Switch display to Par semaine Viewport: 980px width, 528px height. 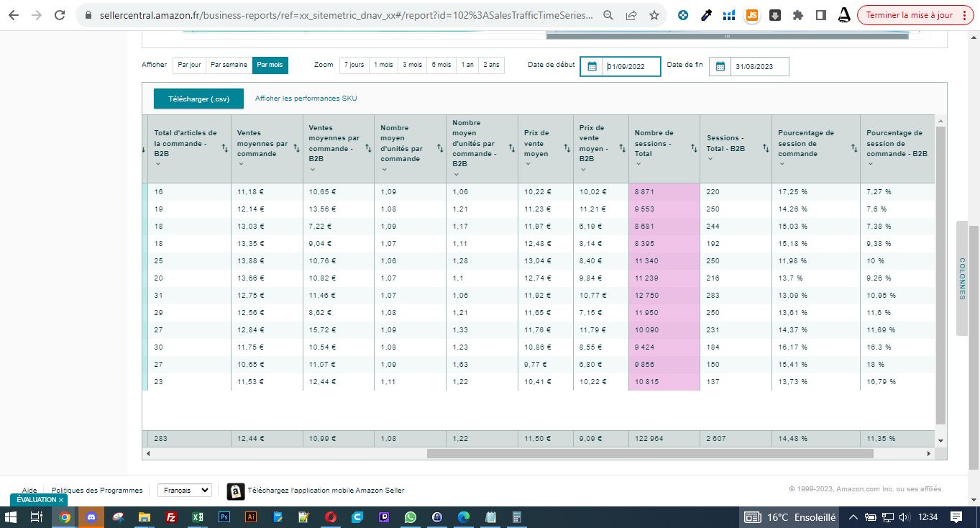point(229,65)
